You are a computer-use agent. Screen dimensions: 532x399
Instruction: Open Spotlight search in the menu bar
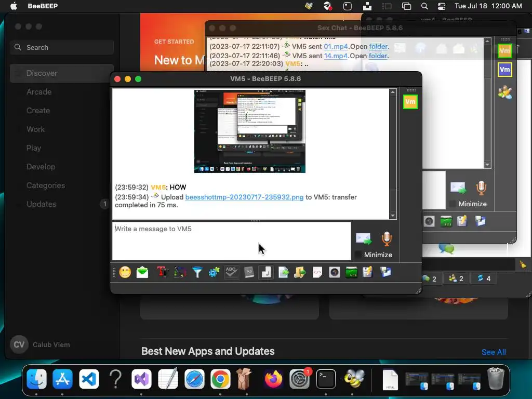[424, 6]
